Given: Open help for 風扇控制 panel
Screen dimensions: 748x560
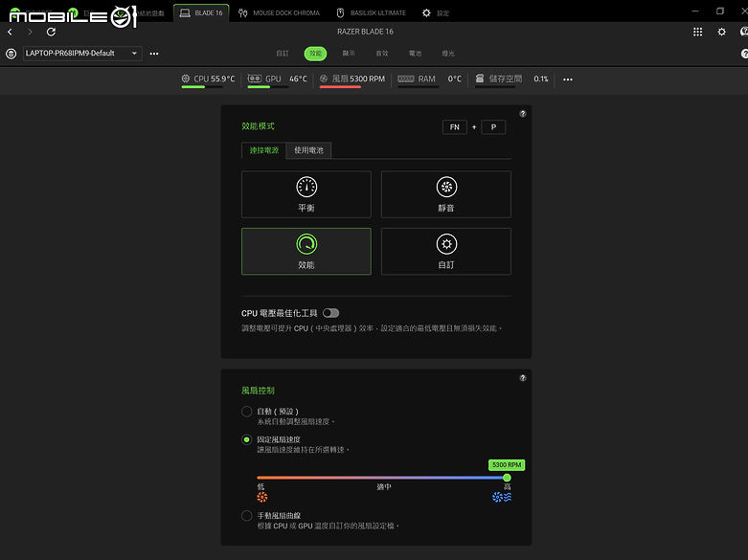Looking at the screenshot, I should click(523, 378).
